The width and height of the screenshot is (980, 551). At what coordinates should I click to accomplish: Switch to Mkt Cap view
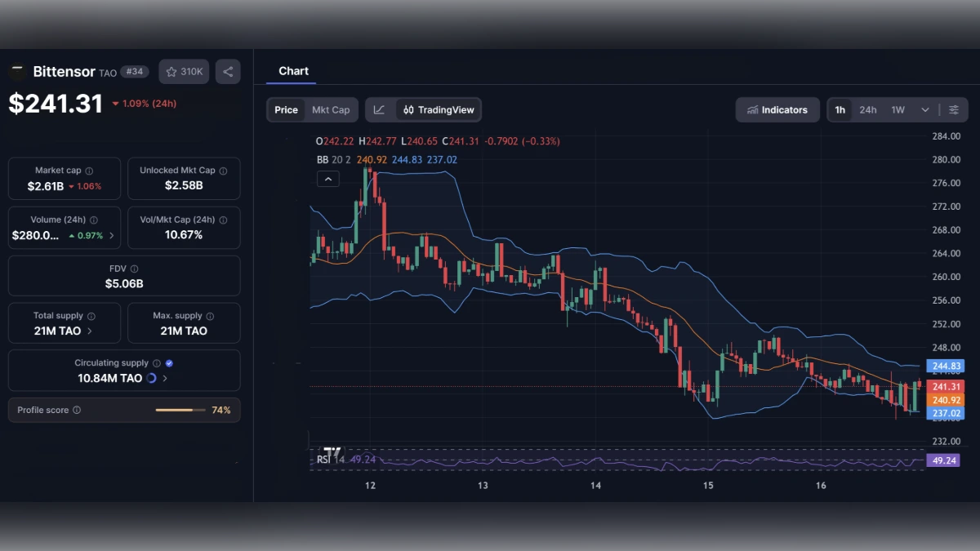click(x=330, y=109)
